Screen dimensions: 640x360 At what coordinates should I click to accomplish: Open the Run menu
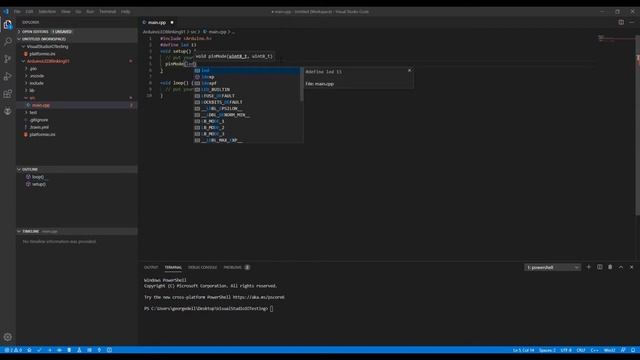(x=90, y=11)
